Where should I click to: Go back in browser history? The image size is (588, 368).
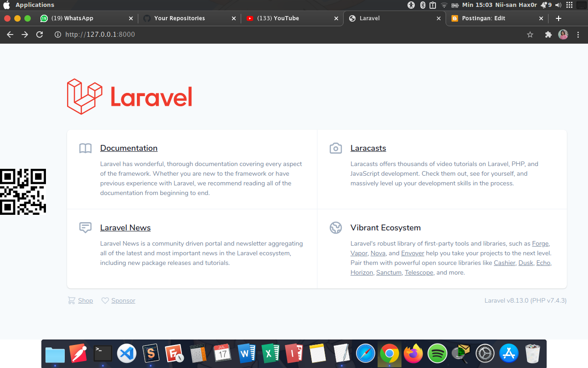click(x=10, y=34)
